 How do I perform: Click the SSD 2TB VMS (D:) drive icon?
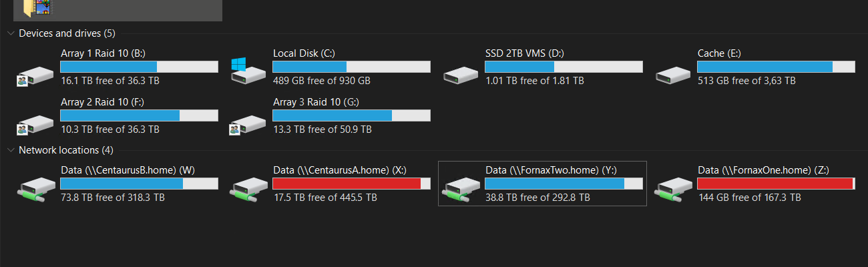460,73
